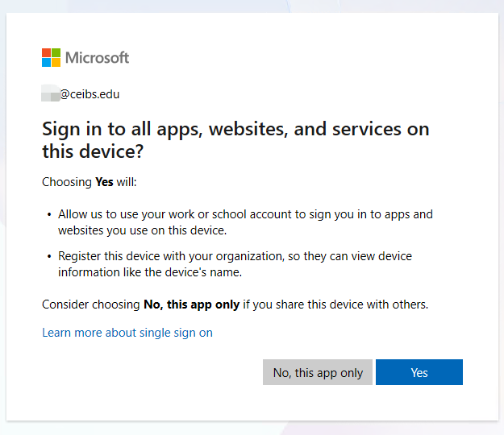The image size is (504, 435).
Task: Click the Microsoft four-square logo
Action: [x=51, y=57]
